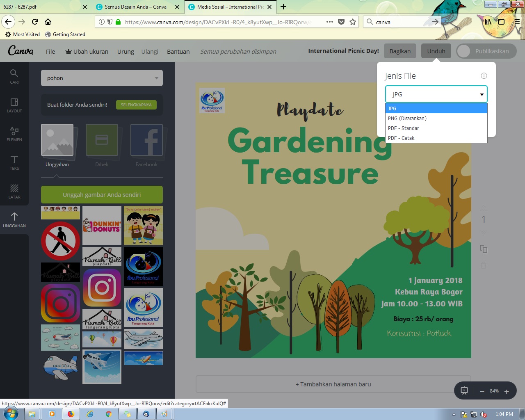Open the feedback chat bubble
Viewport: 525px width, 420px height.
[464, 390]
